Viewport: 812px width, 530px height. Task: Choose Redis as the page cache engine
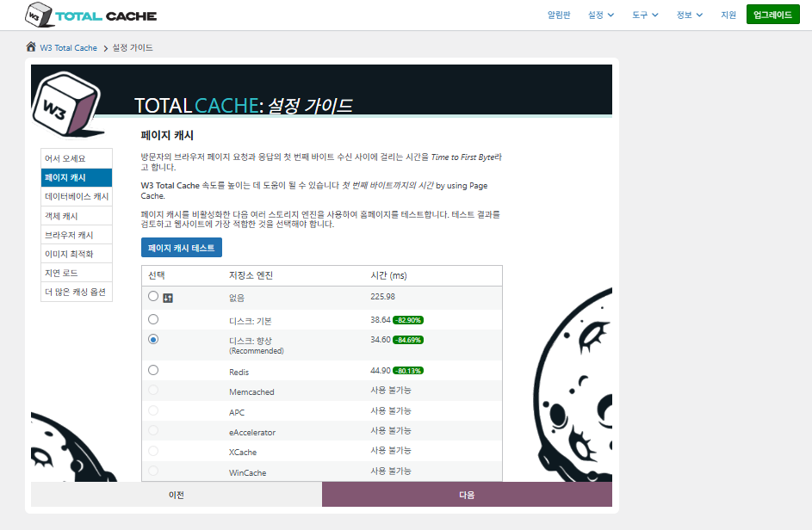(153, 369)
